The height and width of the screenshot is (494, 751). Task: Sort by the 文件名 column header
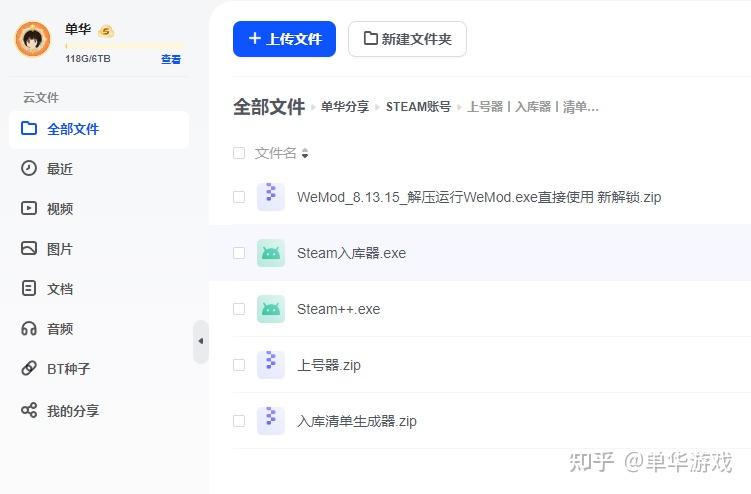275,153
